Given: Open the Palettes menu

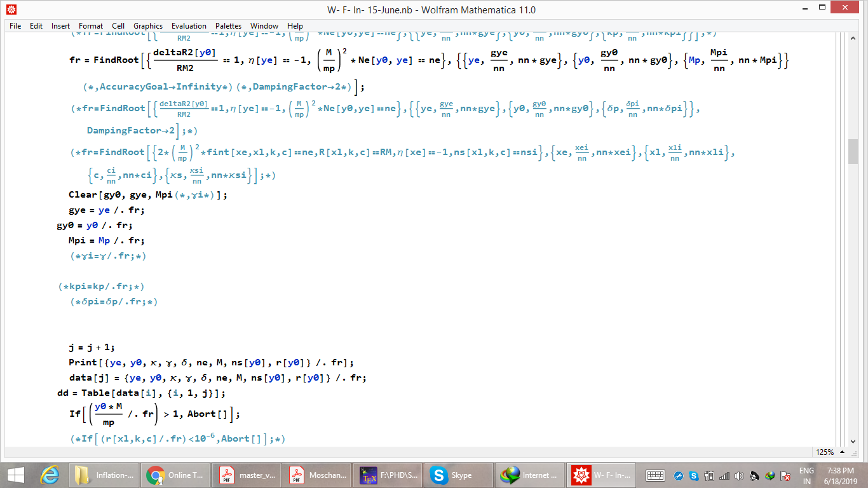Looking at the screenshot, I should coord(228,26).
